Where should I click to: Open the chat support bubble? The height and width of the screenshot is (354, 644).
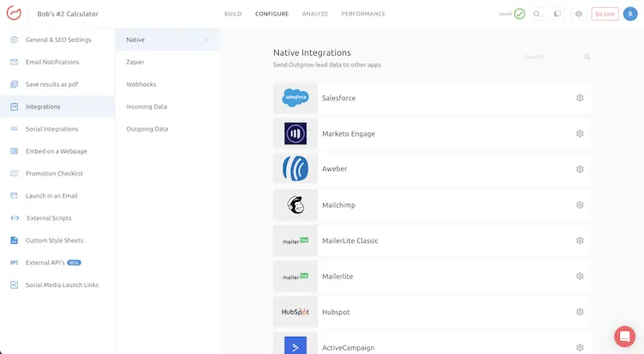625,336
